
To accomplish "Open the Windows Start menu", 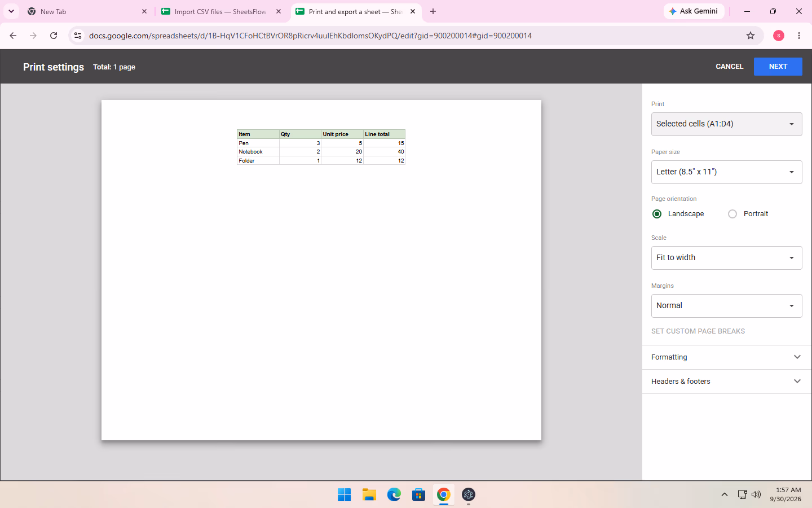I will [x=345, y=495].
